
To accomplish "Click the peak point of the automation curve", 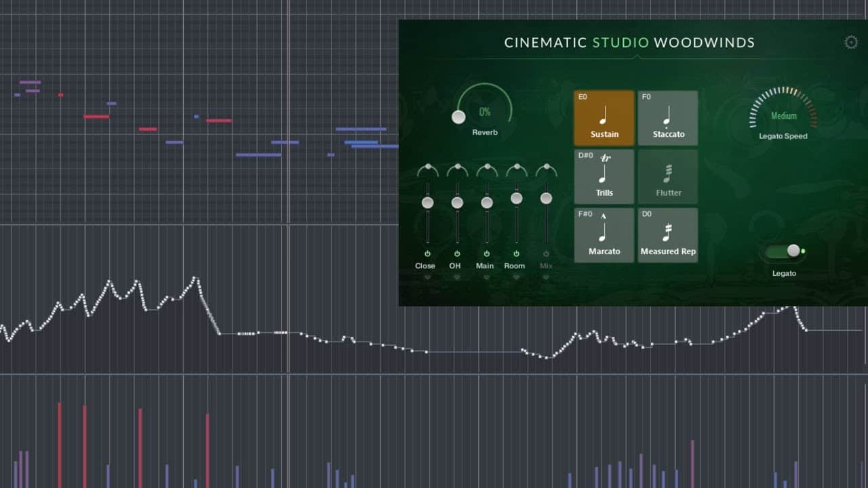I will click(195, 277).
